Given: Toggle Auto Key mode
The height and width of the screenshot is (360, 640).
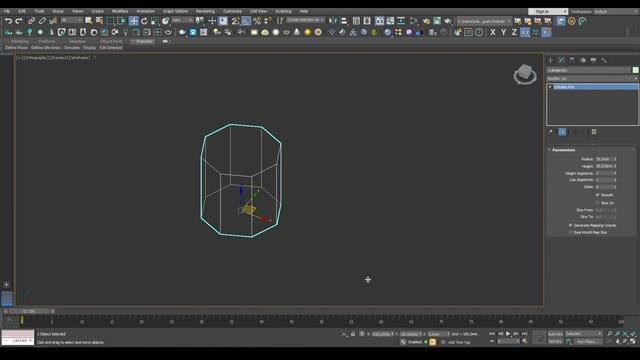Looking at the screenshot, I should click(555, 334).
